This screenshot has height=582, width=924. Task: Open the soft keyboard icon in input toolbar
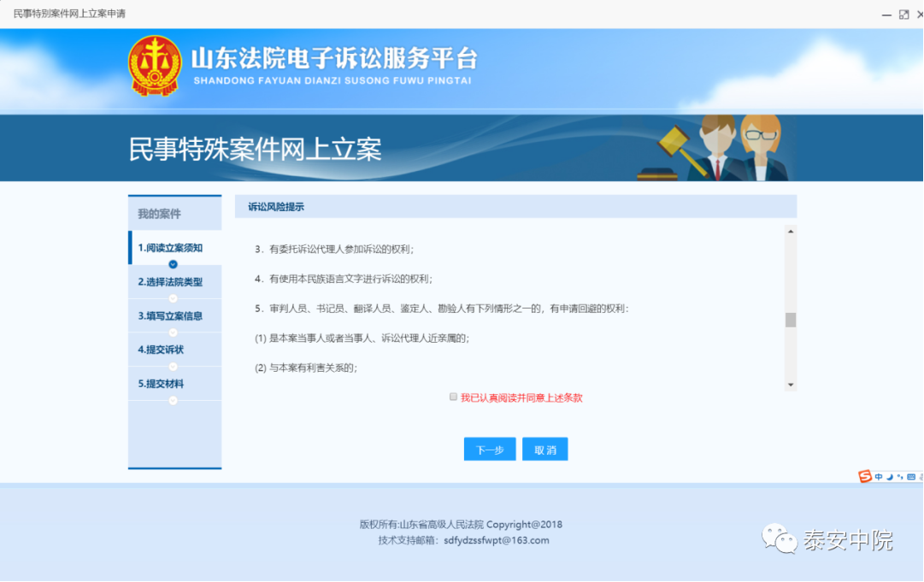[911, 477]
